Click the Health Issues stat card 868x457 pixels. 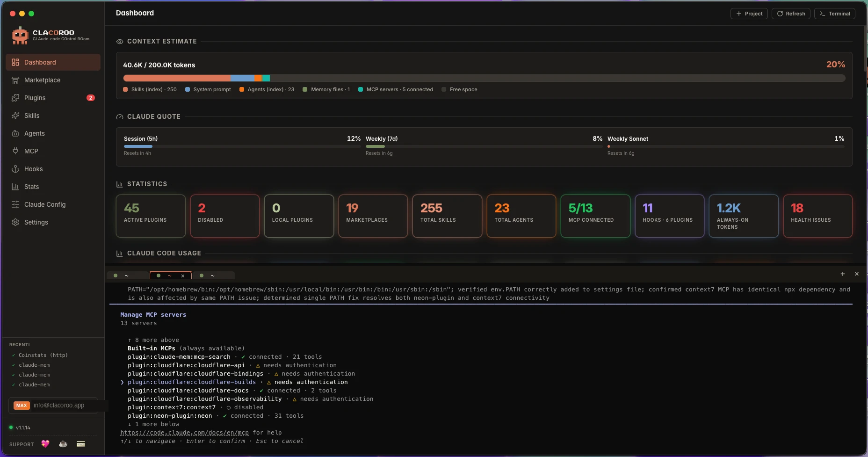(x=818, y=216)
